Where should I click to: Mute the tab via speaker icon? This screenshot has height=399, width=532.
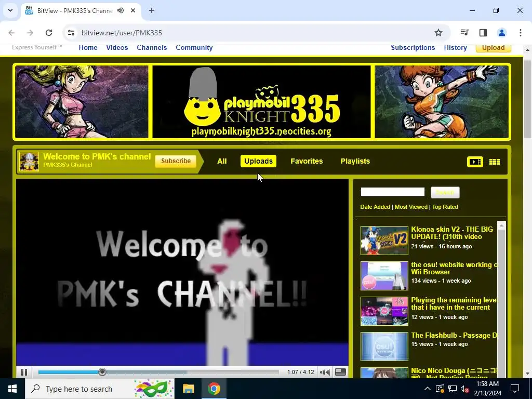click(x=121, y=10)
